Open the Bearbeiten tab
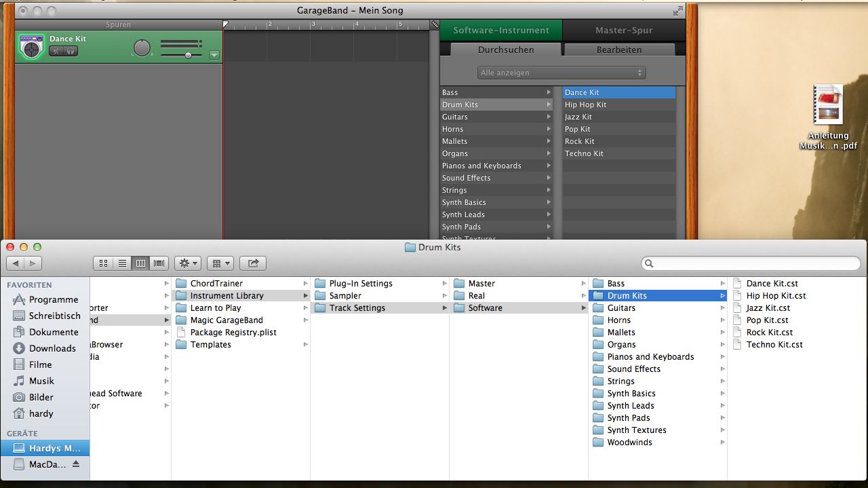Image resolution: width=868 pixels, height=488 pixels. point(619,50)
